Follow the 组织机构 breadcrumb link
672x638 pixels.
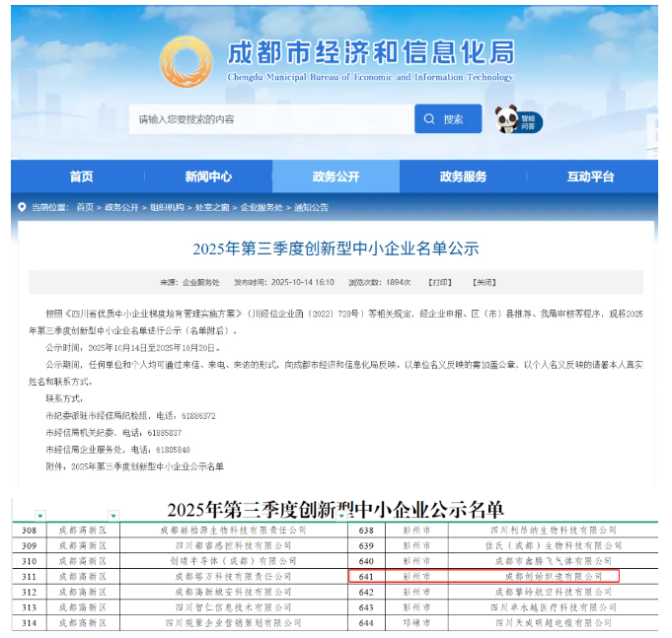[167, 207]
